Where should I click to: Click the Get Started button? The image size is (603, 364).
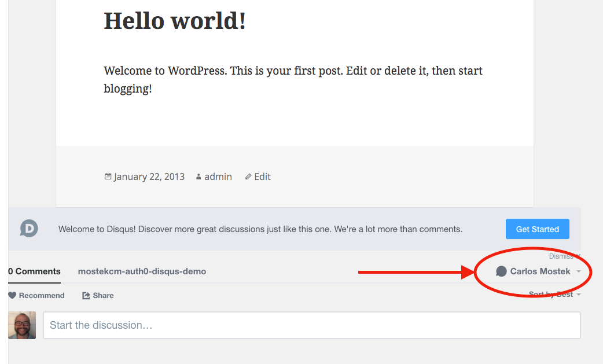click(537, 229)
